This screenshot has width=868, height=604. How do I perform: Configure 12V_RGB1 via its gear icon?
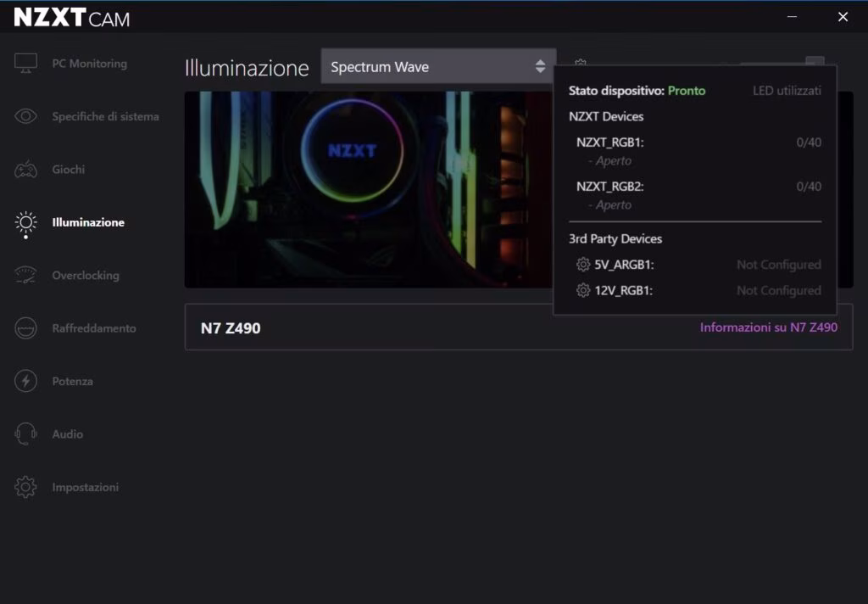[583, 290]
